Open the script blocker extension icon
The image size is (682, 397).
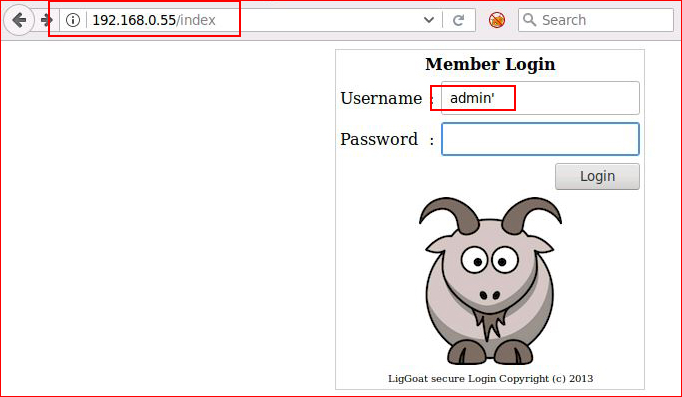pos(496,20)
